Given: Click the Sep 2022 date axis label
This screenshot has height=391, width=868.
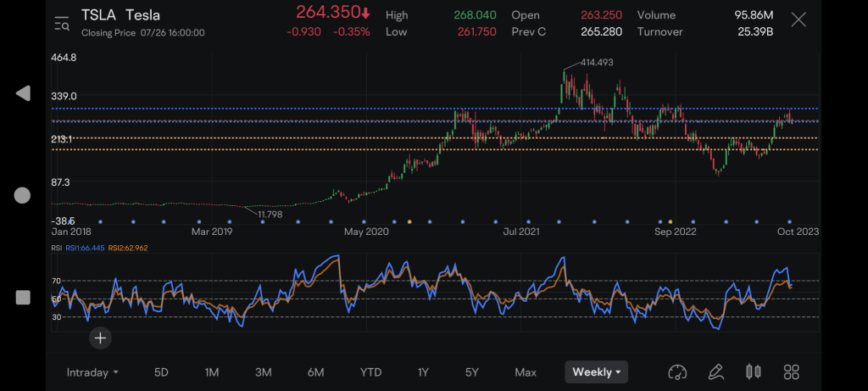Looking at the screenshot, I should (676, 232).
